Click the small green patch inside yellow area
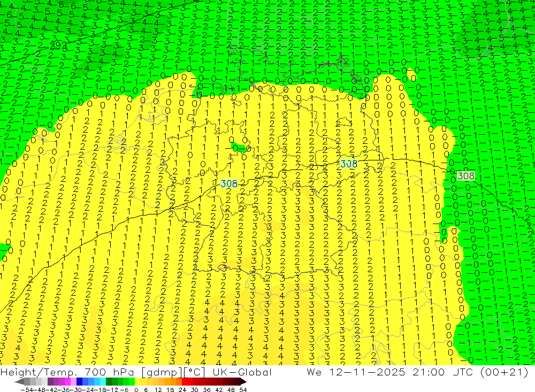The width and height of the screenshot is (535, 392). click(x=239, y=148)
